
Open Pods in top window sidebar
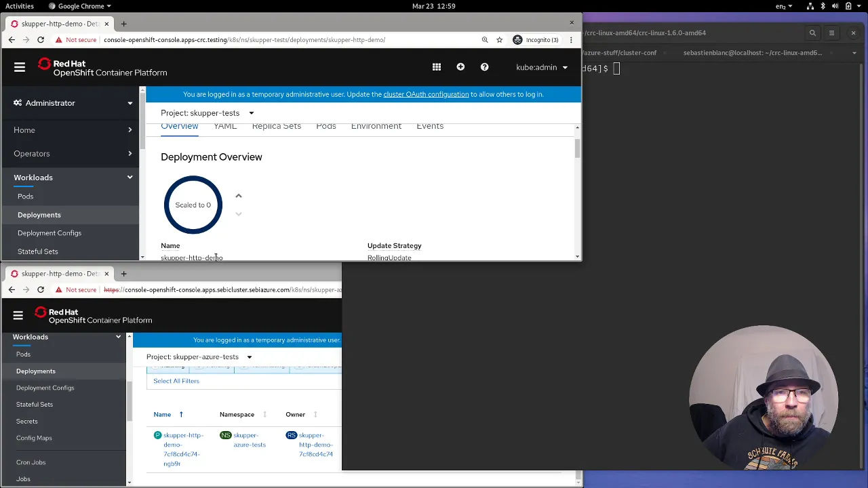25,197
